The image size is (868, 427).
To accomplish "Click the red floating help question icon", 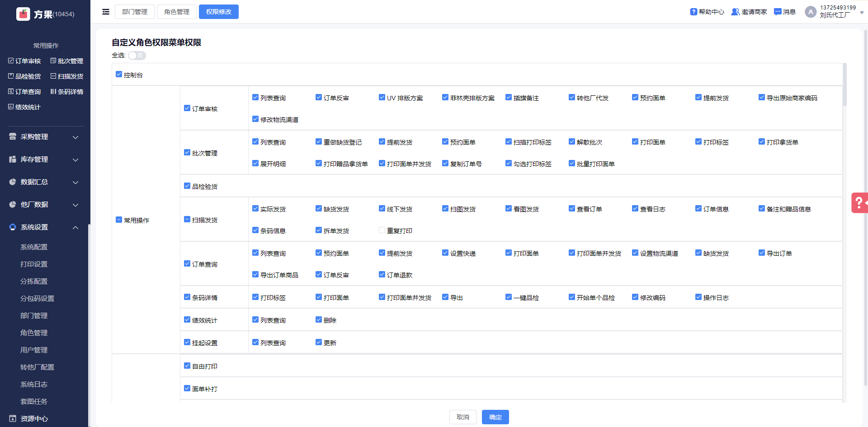I will pyautogui.click(x=859, y=203).
